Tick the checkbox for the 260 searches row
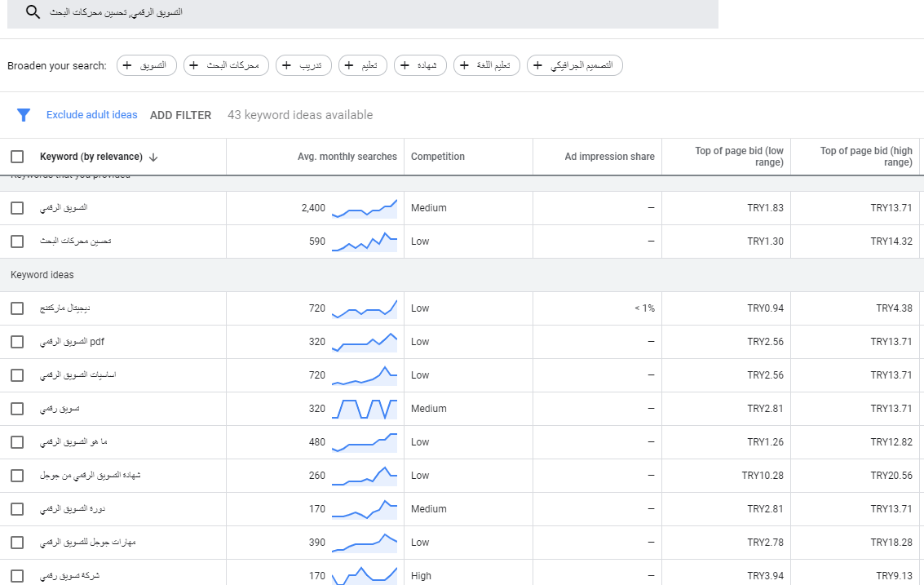Screen dimensions: 924x585 [x=17, y=476]
